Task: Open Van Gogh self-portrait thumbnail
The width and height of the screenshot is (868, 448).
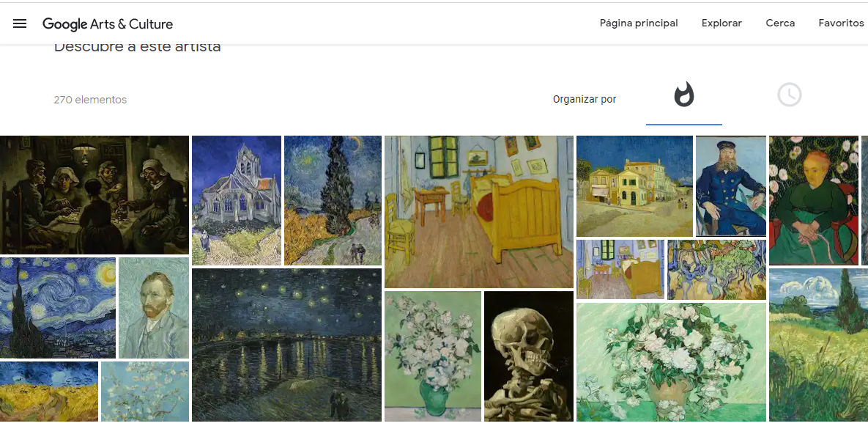Action: click(x=154, y=307)
